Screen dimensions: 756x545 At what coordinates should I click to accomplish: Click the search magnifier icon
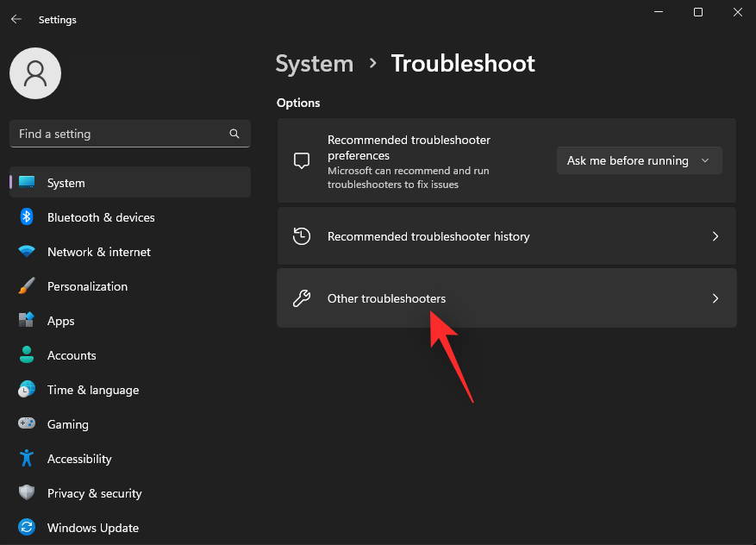(234, 134)
